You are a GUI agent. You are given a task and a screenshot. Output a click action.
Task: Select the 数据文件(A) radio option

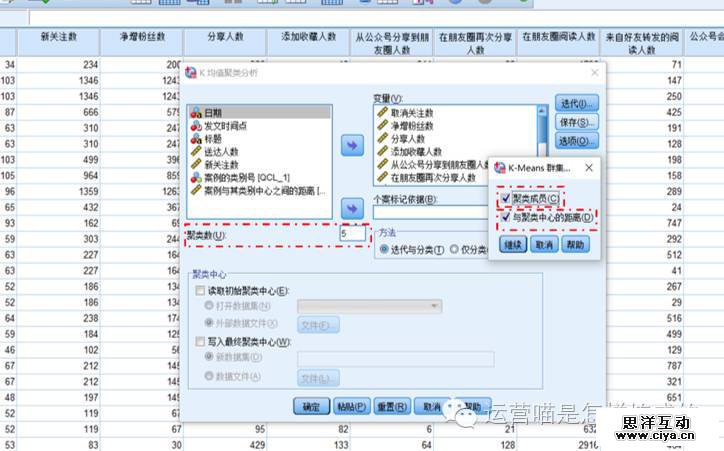[209, 376]
